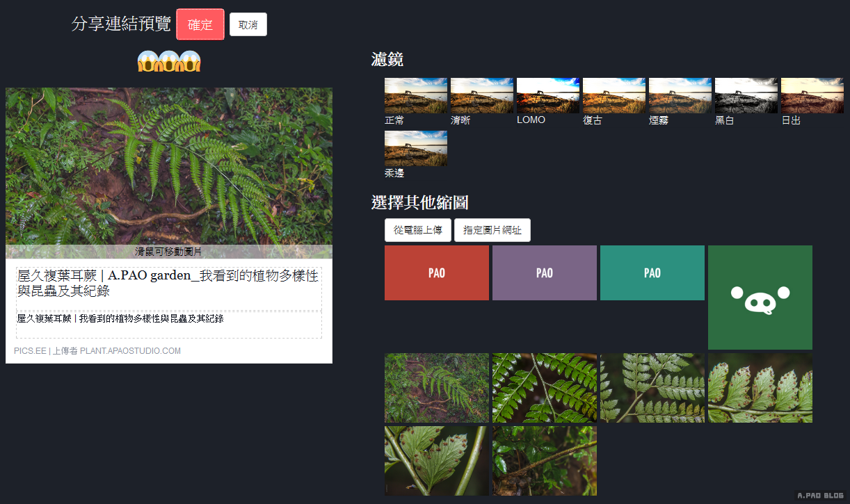The width and height of the screenshot is (850, 504).
Task: Apply the 復古 vintage filter
Action: [614, 95]
